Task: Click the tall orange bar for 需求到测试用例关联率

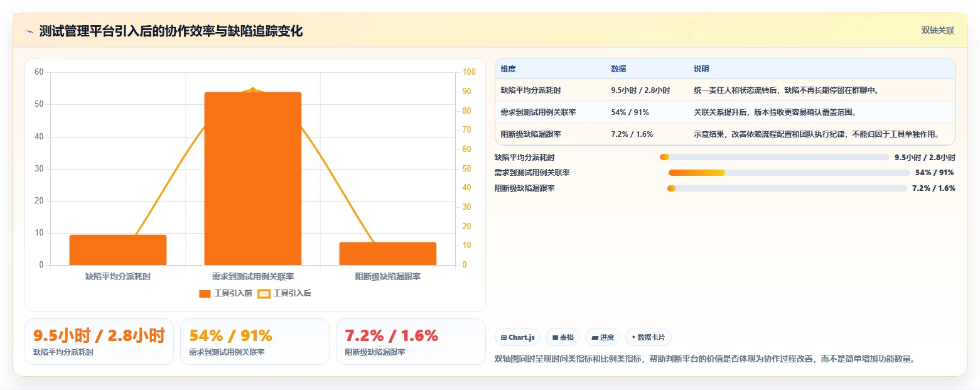Action: tap(253, 178)
